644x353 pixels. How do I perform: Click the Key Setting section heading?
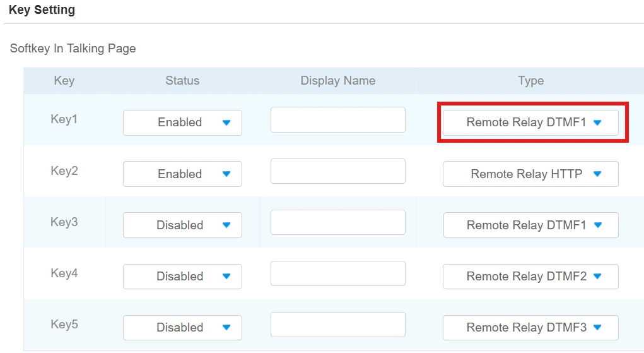click(42, 10)
